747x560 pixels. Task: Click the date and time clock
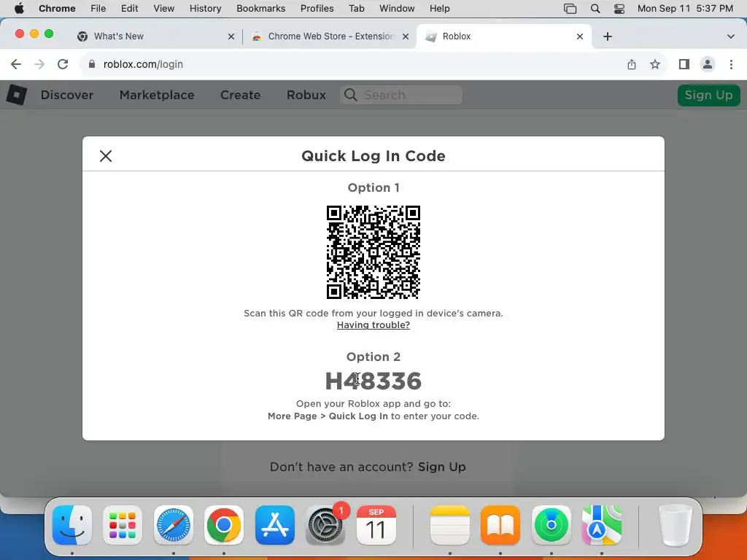(x=685, y=9)
